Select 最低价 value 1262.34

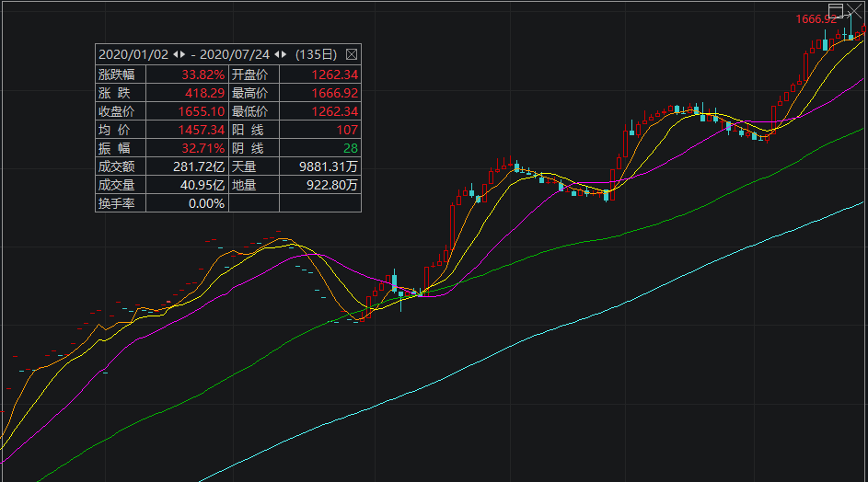335,111
